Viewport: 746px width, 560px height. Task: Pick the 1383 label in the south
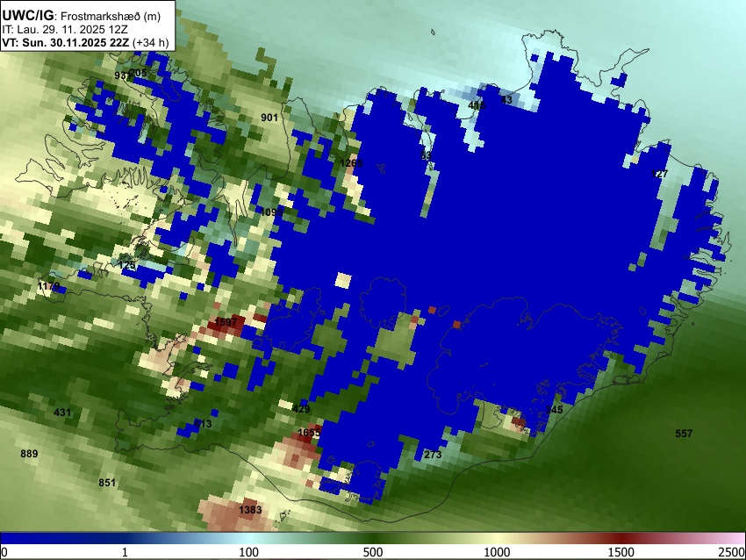click(250, 510)
